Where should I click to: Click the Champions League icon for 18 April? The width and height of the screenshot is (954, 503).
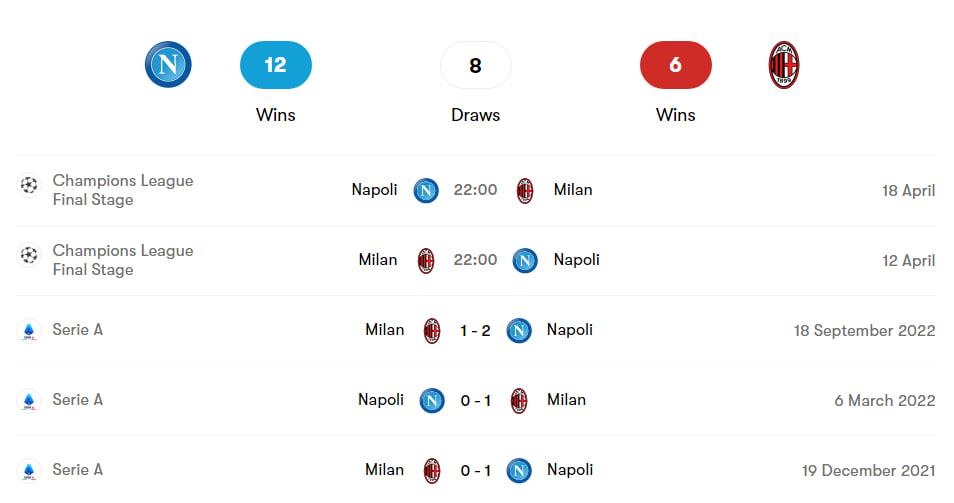click(x=29, y=185)
